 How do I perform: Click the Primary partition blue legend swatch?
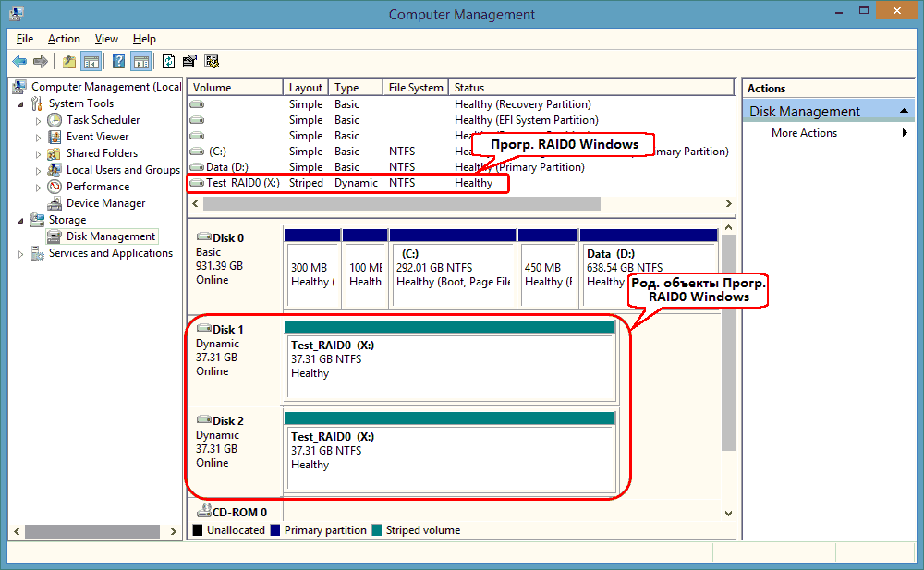275,530
